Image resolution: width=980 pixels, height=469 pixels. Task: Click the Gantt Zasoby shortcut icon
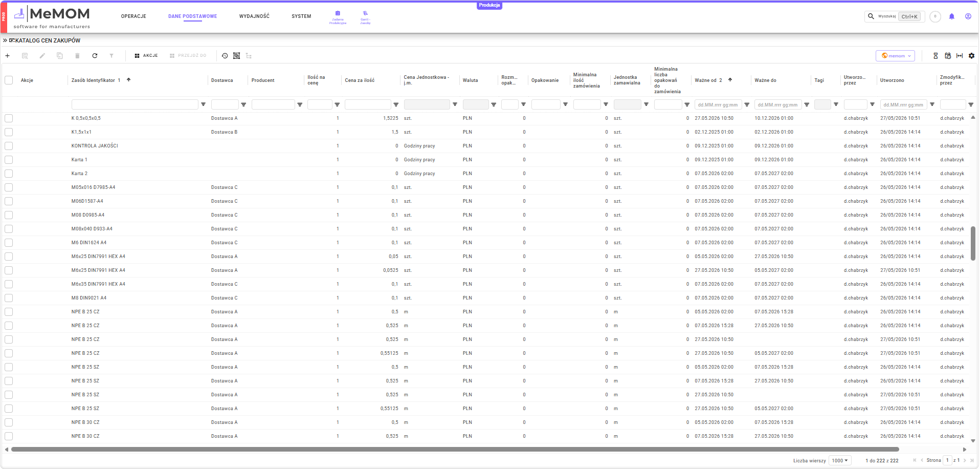tap(365, 17)
